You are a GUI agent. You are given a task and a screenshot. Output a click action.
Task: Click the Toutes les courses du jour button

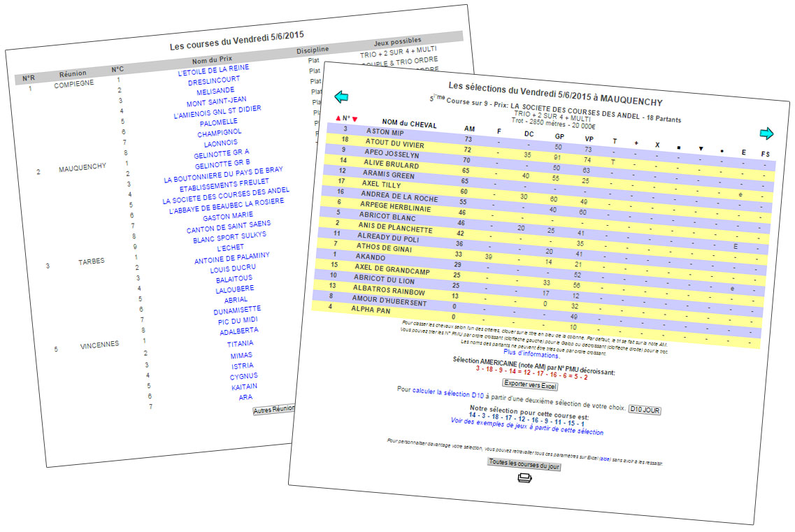point(524,464)
